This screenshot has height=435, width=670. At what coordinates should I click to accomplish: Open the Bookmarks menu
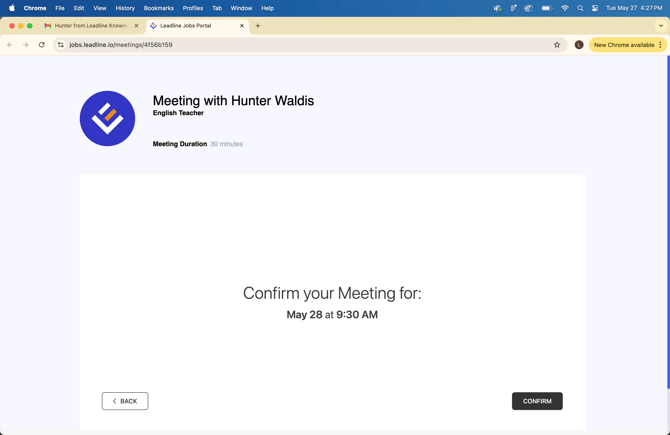(158, 8)
